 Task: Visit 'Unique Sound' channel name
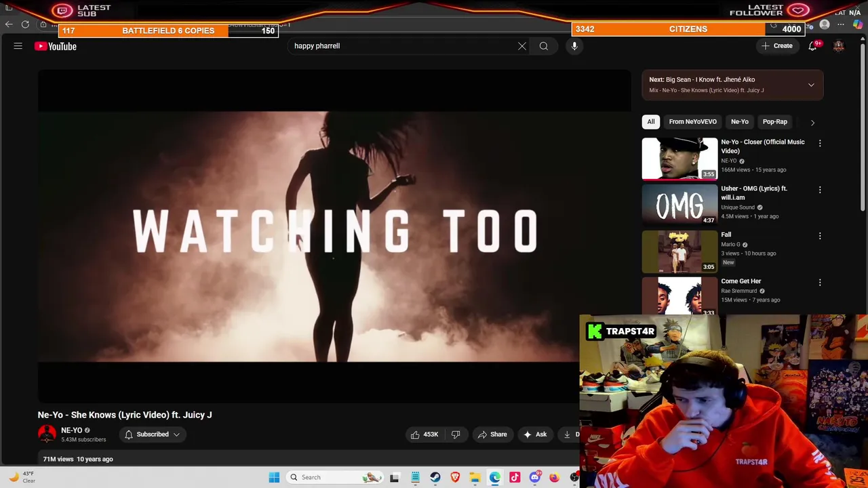tap(738, 207)
